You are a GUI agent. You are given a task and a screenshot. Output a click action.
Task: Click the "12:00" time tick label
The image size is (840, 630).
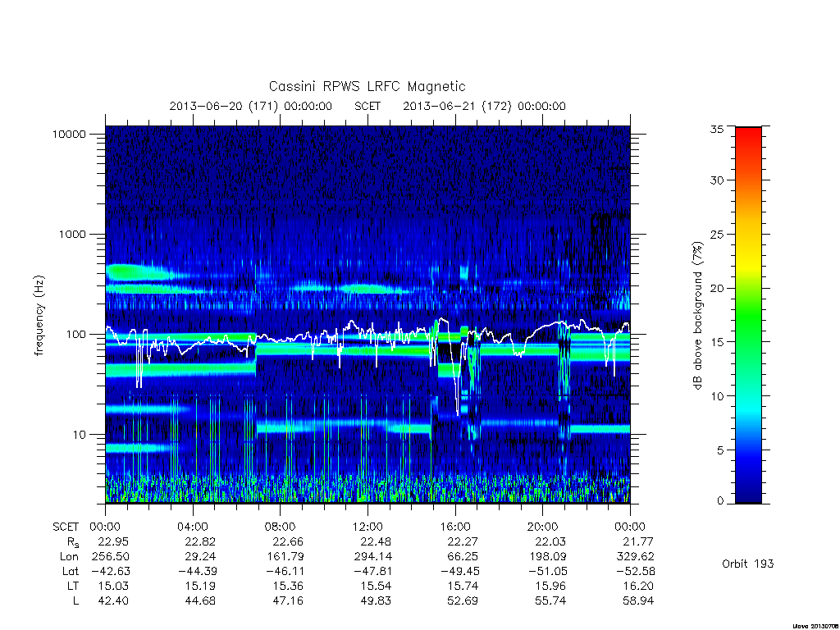coord(367,527)
